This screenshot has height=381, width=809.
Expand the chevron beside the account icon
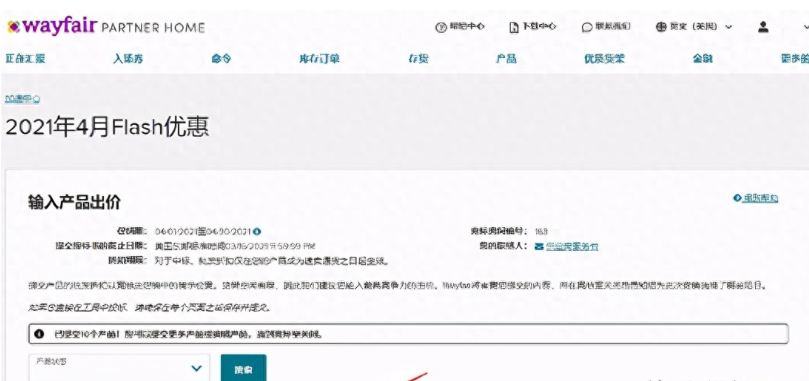tap(805, 27)
